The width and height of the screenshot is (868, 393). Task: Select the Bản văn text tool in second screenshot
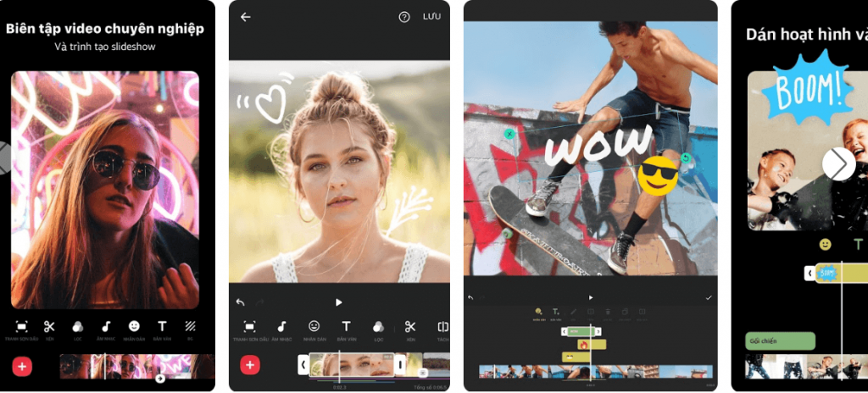tap(346, 326)
